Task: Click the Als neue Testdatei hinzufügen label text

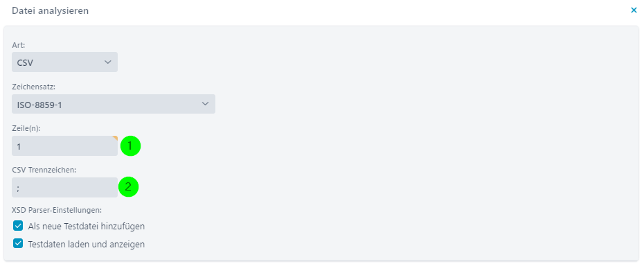Action: pos(87,226)
